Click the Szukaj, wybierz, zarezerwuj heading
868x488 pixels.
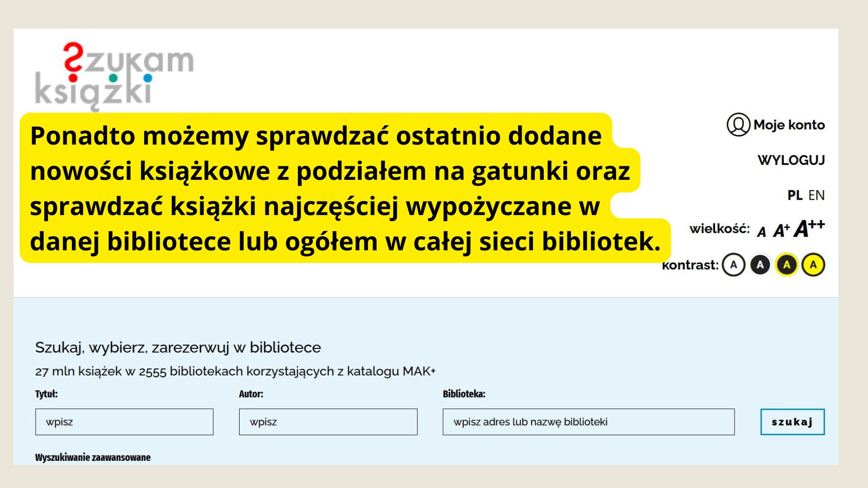pos(178,347)
